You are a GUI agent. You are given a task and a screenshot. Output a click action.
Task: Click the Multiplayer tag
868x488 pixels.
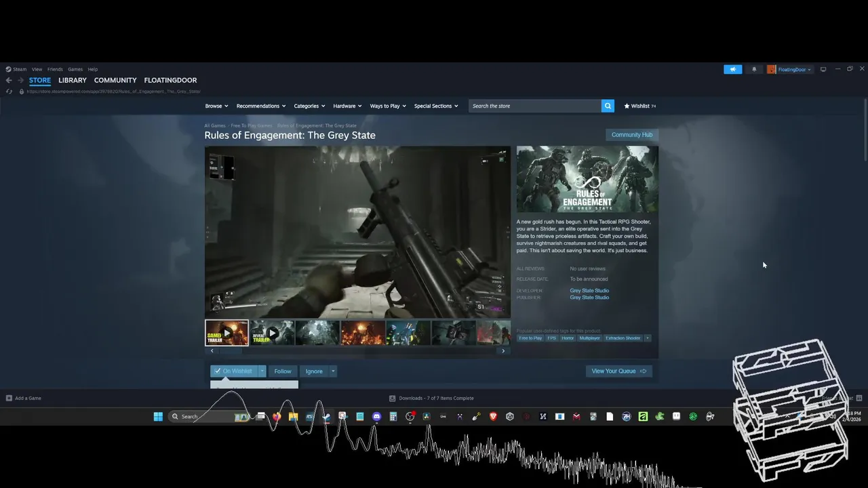(x=590, y=338)
